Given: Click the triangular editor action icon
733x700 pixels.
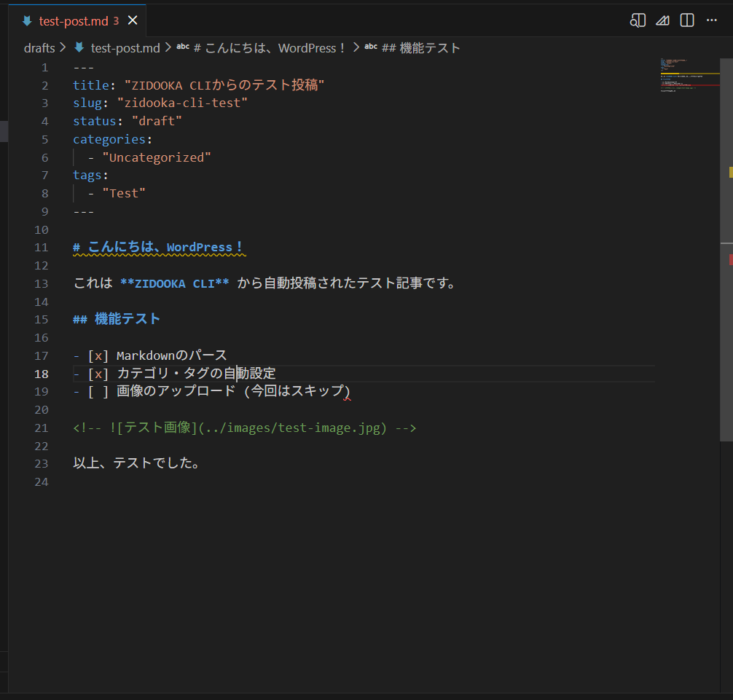Looking at the screenshot, I should (662, 20).
